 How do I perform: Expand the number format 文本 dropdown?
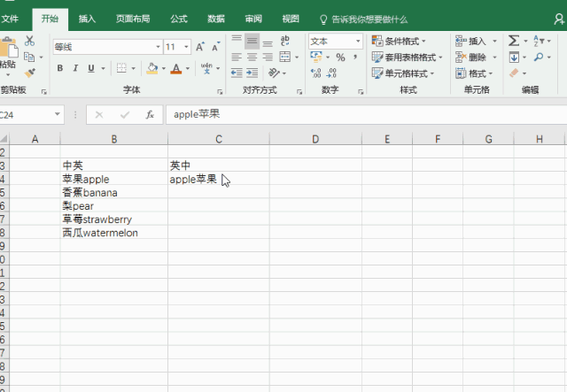(x=358, y=42)
